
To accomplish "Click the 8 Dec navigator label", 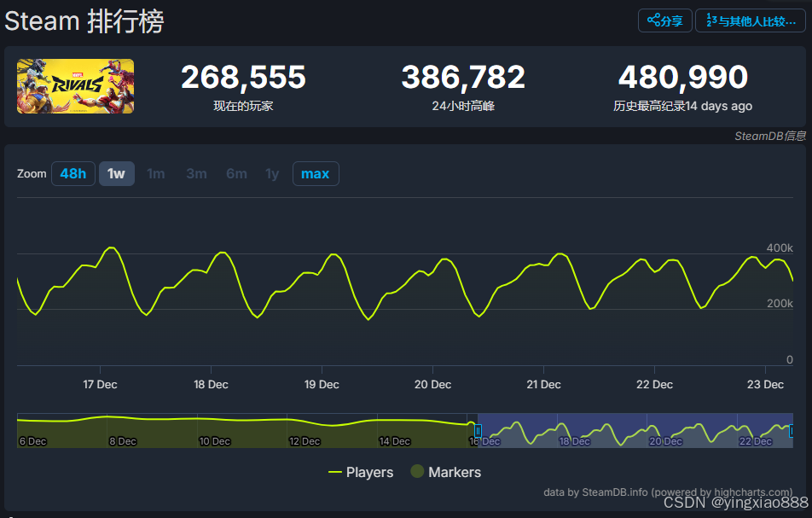I will [x=123, y=441].
